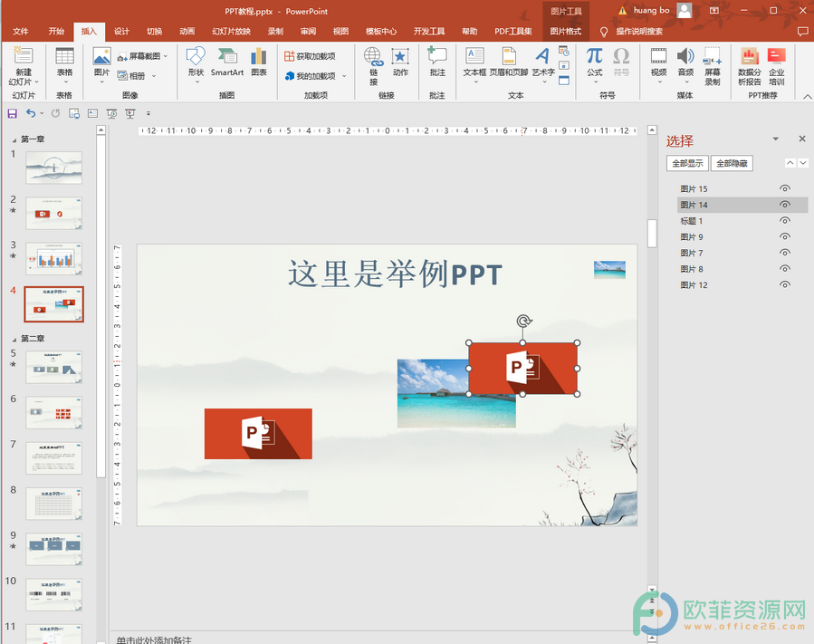Open the 幻灯片放映 (Slide Show) tab
The image size is (814, 644).
[x=232, y=31]
